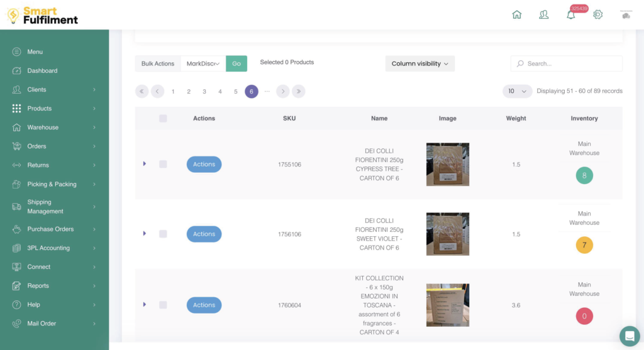Open the home icon in header
644x350 pixels.
click(517, 14)
